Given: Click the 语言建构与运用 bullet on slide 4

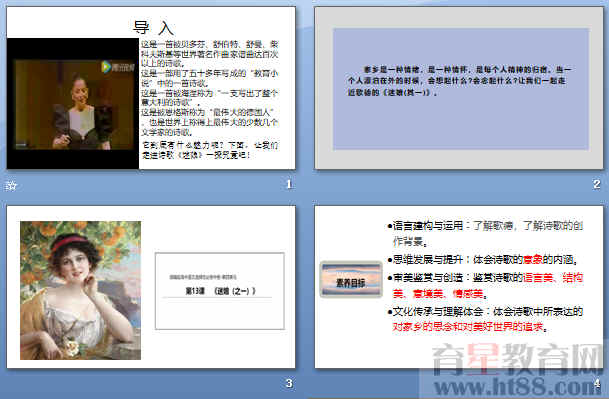Looking at the screenshot, I should click(x=485, y=233).
